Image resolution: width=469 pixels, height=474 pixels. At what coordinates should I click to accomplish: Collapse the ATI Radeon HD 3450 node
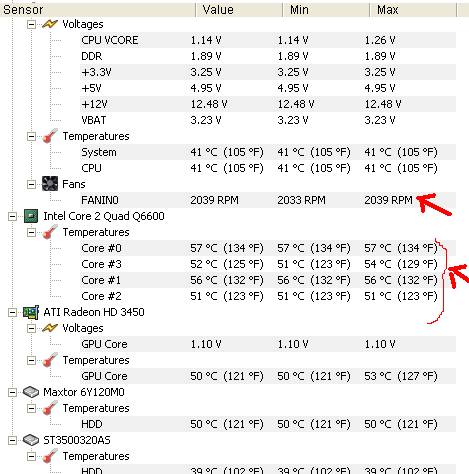coord(12,312)
